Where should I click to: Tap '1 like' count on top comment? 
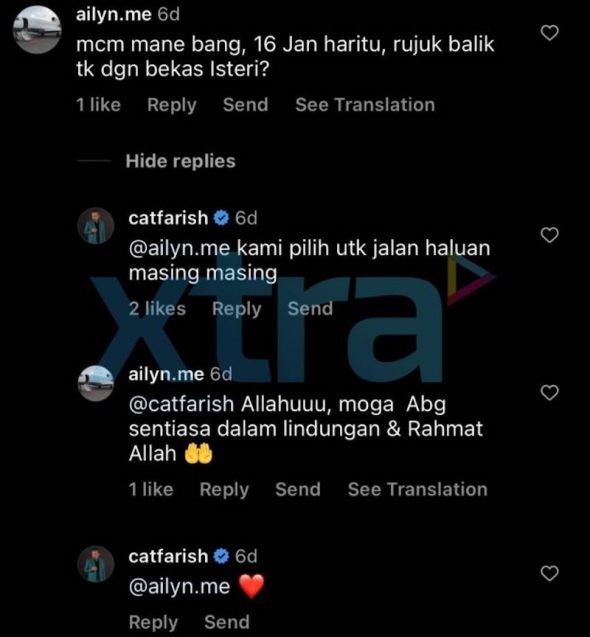(98, 105)
